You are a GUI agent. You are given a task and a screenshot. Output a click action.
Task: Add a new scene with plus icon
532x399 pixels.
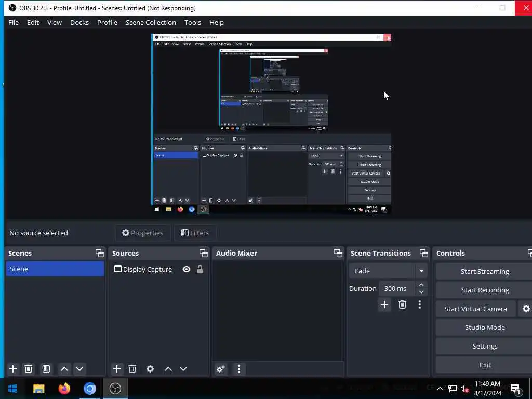click(x=13, y=369)
